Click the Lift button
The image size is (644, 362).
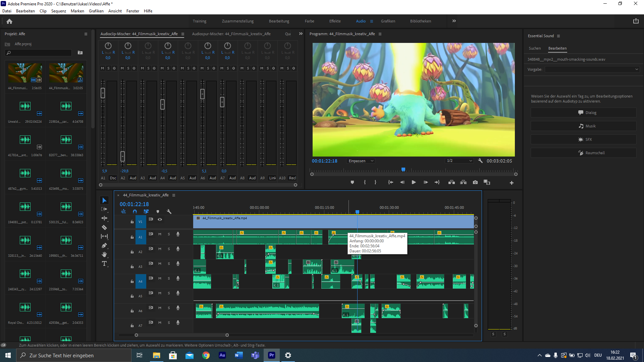[451, 182]
